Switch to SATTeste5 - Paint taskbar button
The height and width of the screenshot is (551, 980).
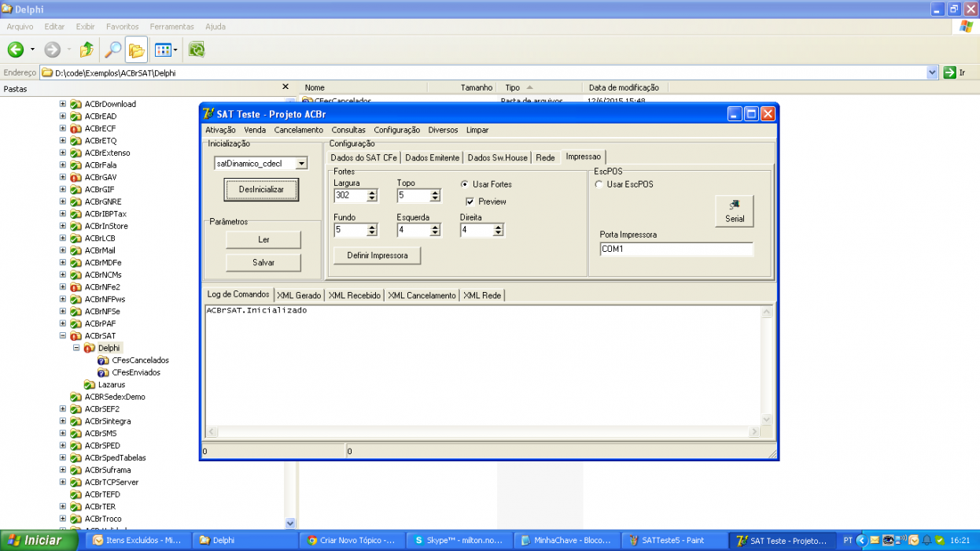tap(673, 541)
